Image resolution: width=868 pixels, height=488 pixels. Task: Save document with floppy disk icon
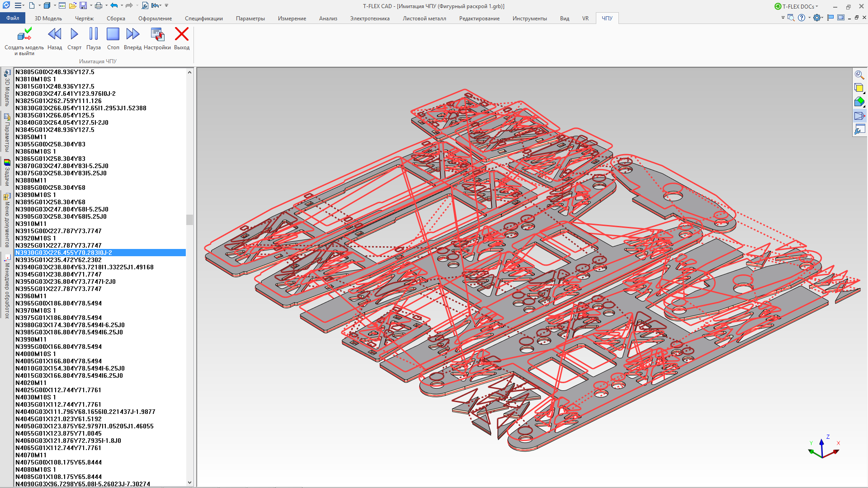(x=83, y=5)
